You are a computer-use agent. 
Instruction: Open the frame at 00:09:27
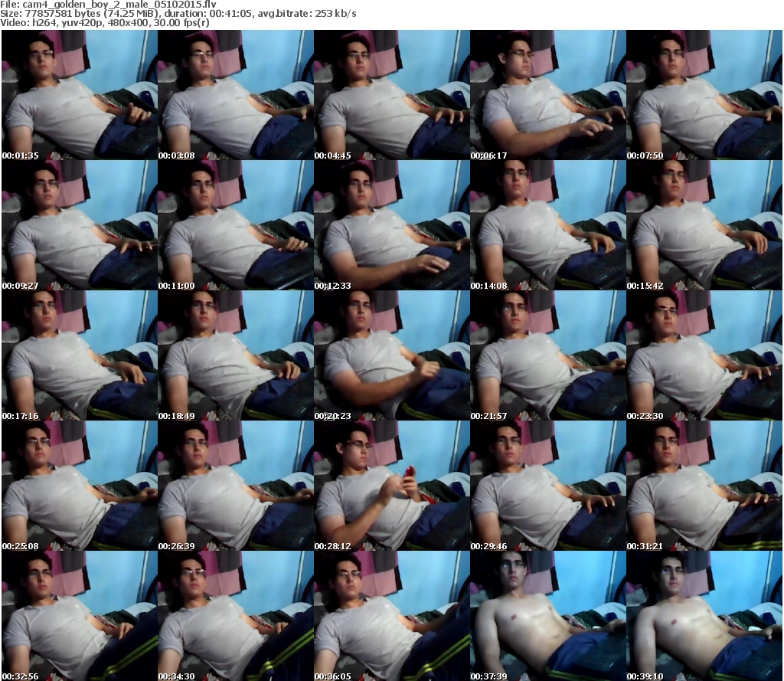pos(80,225)
